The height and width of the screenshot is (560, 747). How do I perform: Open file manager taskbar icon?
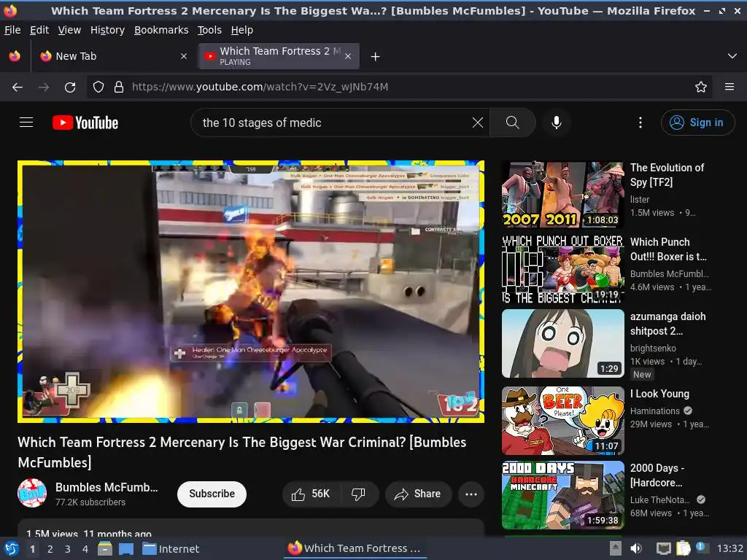pos(105,548)
